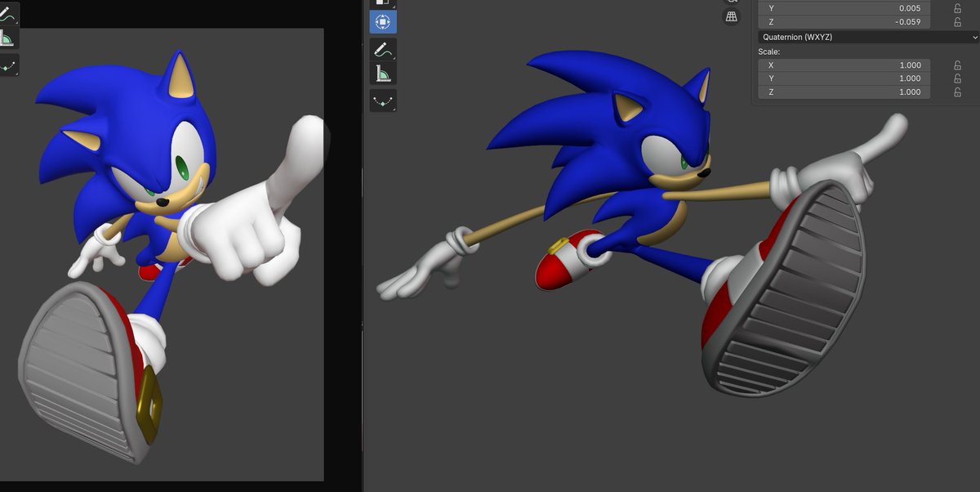980x492 pixels.
Task: Toggle lock on the -0.059 Z value
Action: point(957,22)
